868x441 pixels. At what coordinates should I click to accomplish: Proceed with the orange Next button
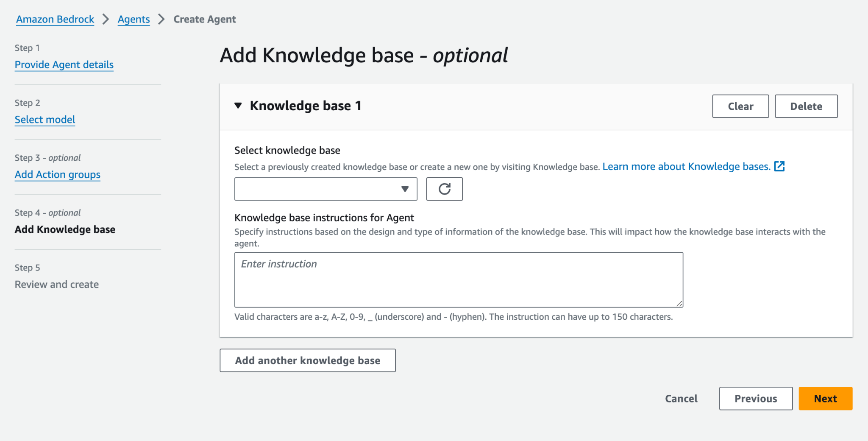pyautogui.click(x=825, y=399)
